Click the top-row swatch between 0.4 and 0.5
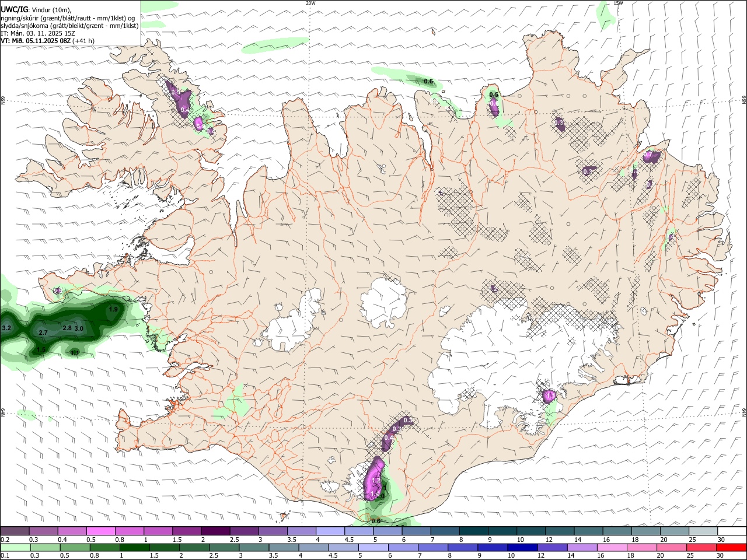Viewport: 747px width, 560px height. (x=72, y=531)
